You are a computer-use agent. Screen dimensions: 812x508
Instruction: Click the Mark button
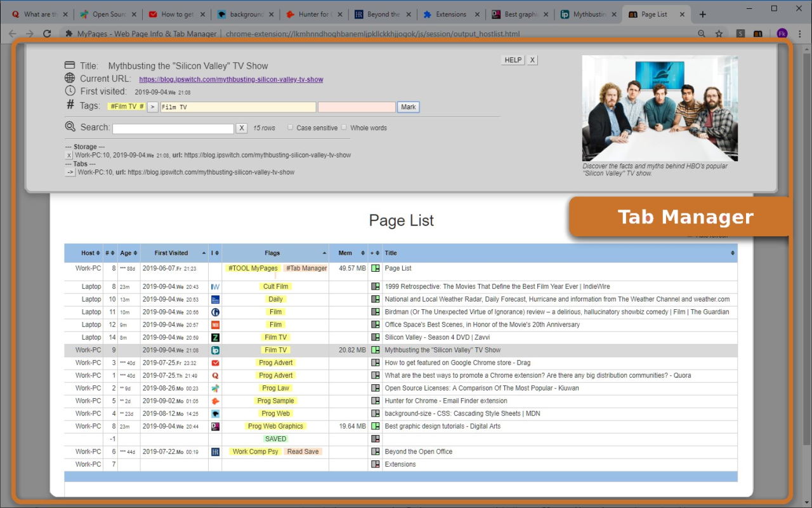point(409,107)
